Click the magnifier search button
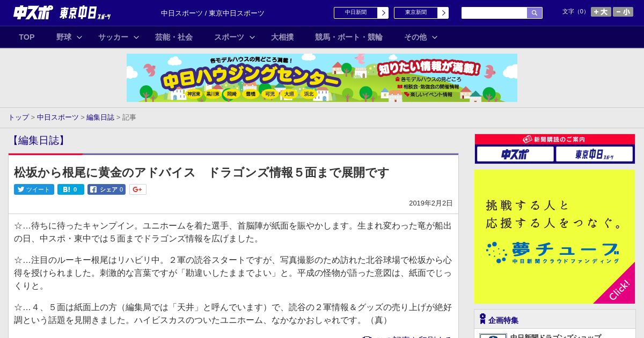Screen dimensions: 644x338 click(x=535, y=13)
